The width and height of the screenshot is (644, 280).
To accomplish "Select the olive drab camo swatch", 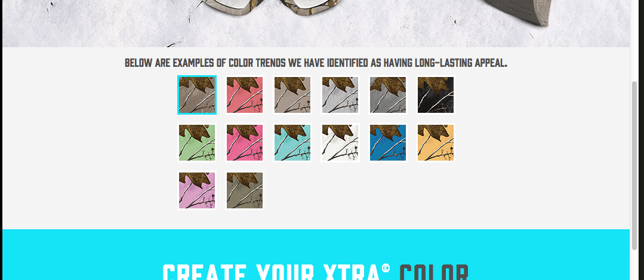I will coord(245,190).
